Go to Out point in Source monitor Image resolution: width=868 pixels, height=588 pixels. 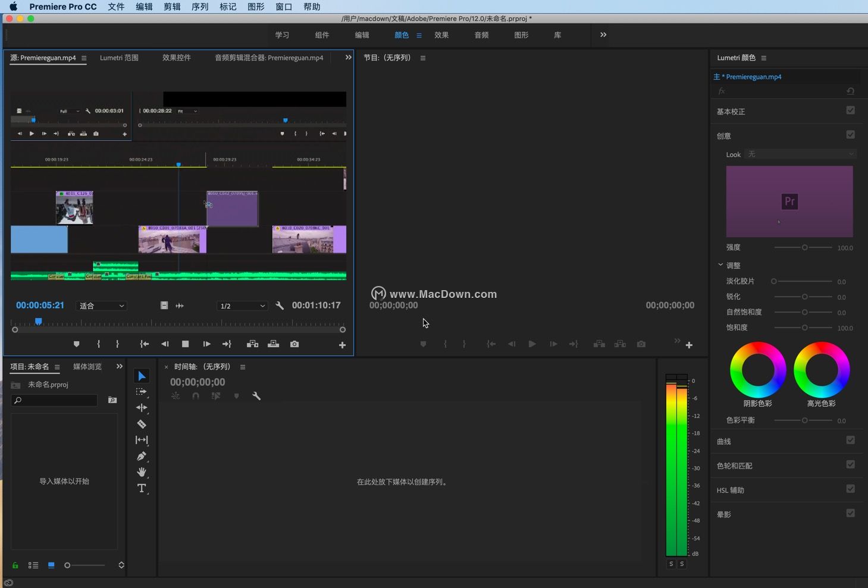227,344
